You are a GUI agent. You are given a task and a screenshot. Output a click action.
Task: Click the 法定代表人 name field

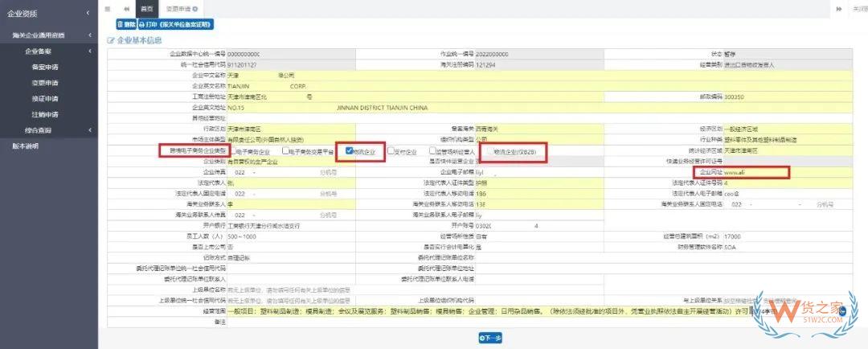coord(291,183)
